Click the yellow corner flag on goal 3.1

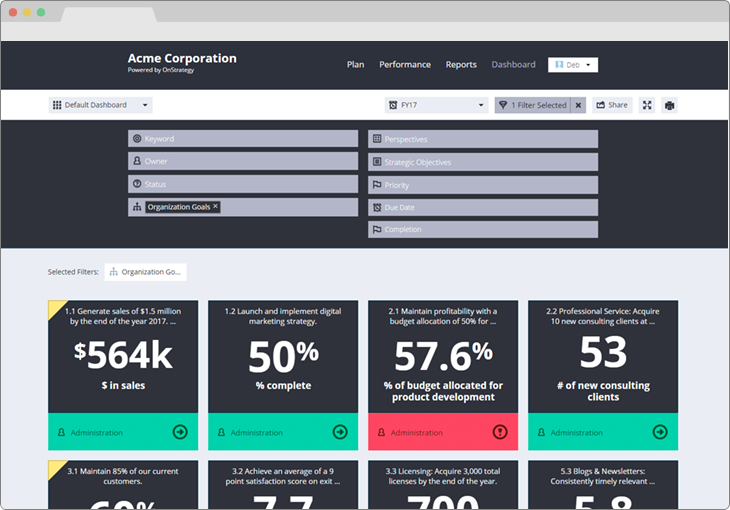pyautogui.click(x=54, y=467)
